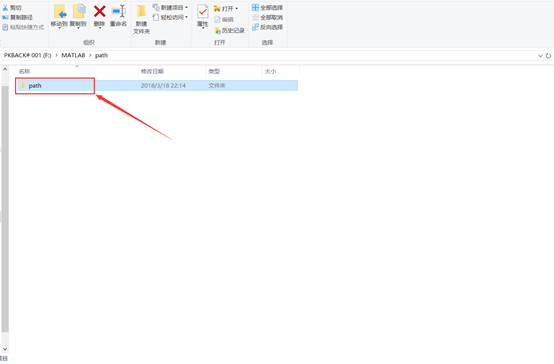Create a New folder (新建文件夹)
This screenshot has height=364, width=554.
(141, 19)
